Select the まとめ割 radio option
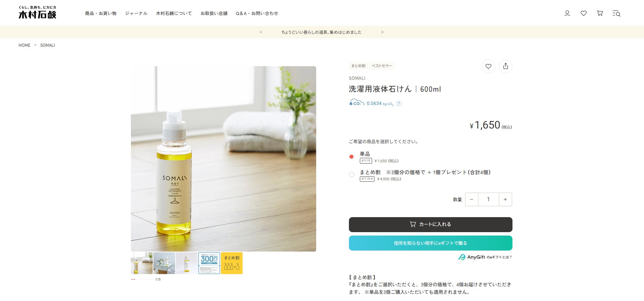The height and width of the screenshot is (301, 644). pyautogui.click(x=352, y=175)
